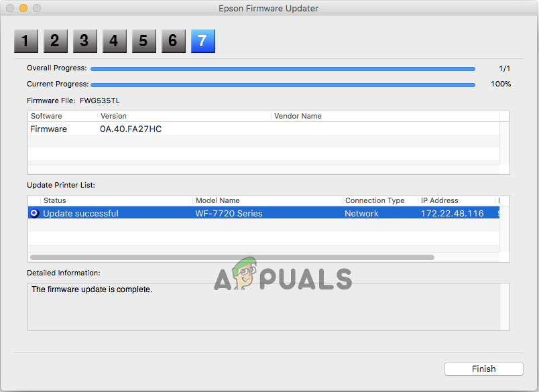The height and width of the screenshot is (392, 539).
Task: Click the Update successful status icon
Action: (x=34, y=213)
